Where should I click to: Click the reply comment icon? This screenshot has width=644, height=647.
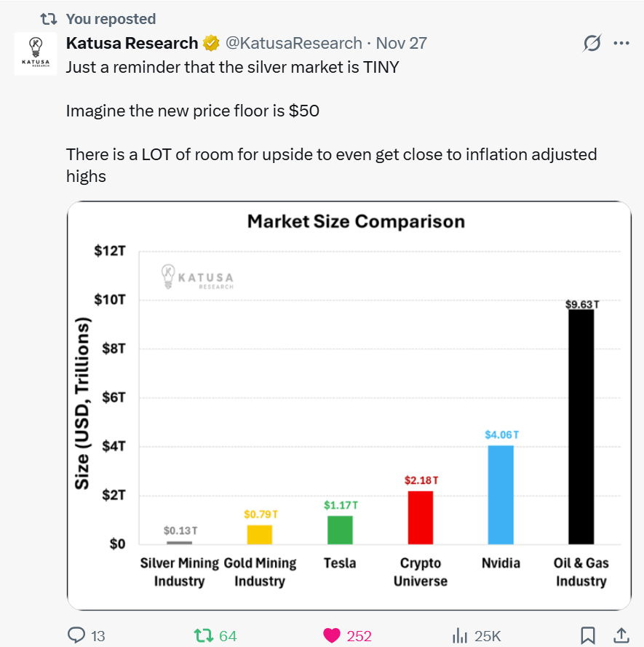(x=76, y=635)
